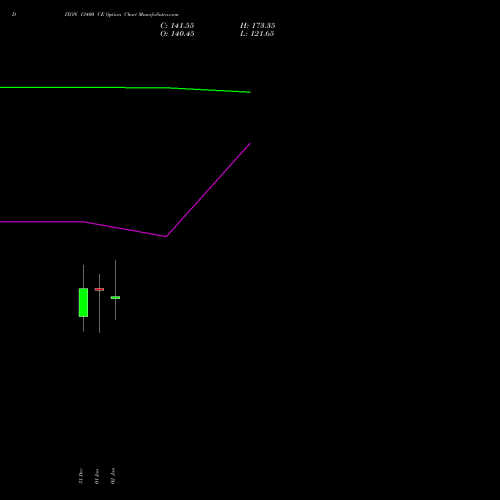Click the 01 Jan date axis label
This screenshot has width=500, height=500.
[x=97, y=476]
